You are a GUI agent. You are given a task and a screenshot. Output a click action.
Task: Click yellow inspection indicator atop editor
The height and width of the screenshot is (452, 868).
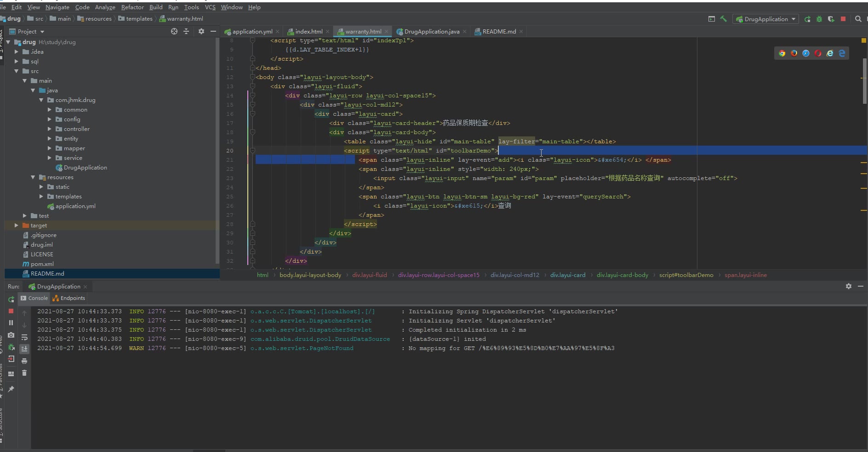[863, 40]
